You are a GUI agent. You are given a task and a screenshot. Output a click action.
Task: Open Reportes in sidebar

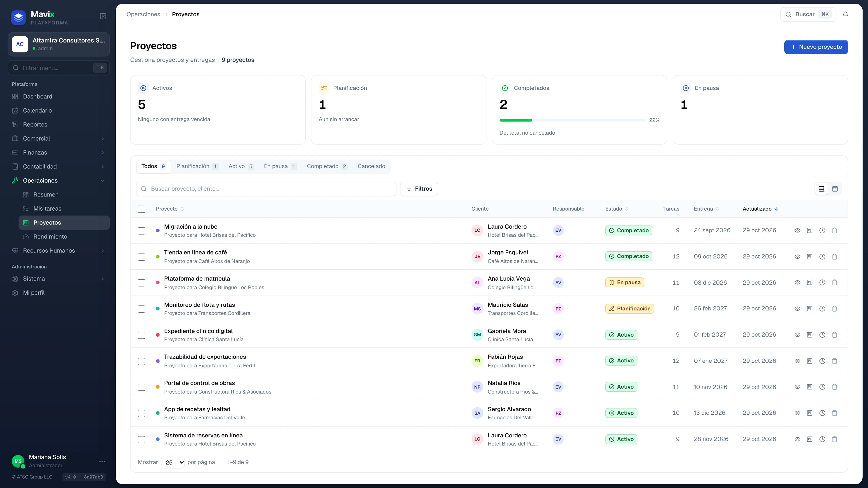59,125
